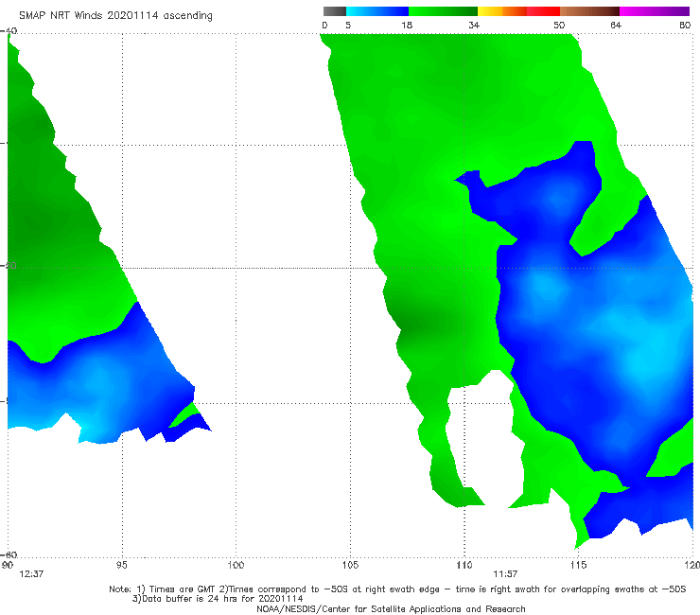Click the note '3)Data buffer is 24 hrs'
700x615 pixels.
point(218,599)
